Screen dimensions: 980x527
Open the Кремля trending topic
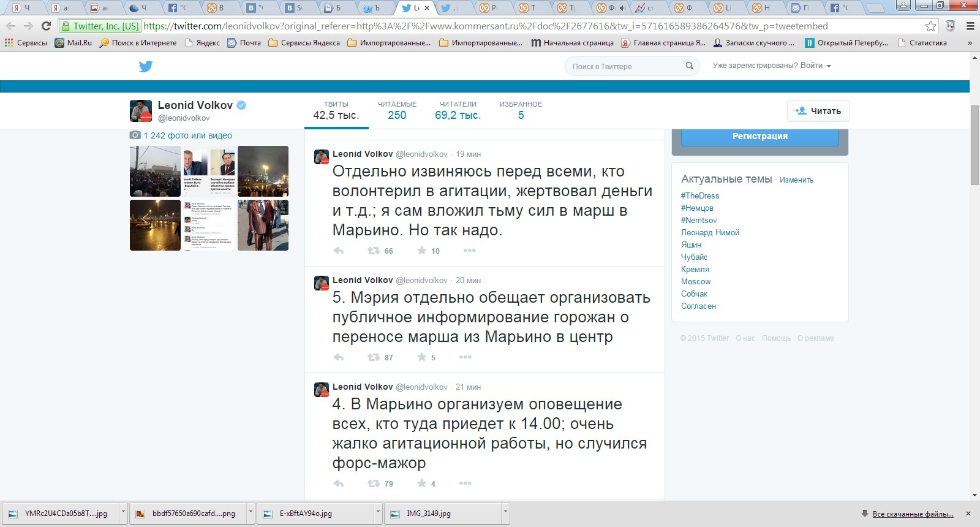click(x=695, y=269)
